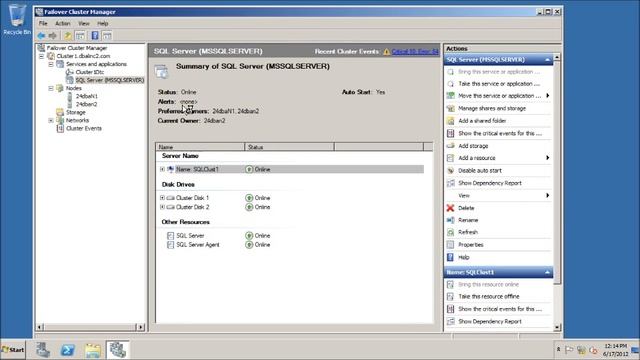The height and width of the screenshot is (360, 640).
Task: Click Manage shares and storage action
Action: point(492,109)
